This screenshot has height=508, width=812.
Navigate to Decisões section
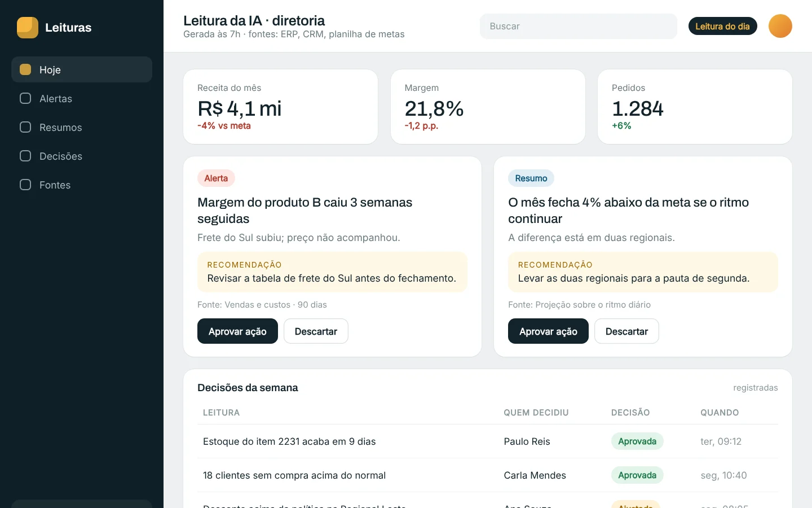coord(82,156)
